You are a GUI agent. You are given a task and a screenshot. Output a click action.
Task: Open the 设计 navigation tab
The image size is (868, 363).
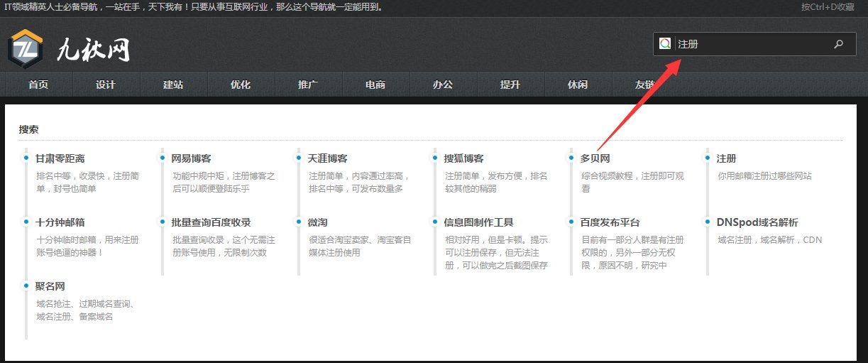tap(106, 85)
